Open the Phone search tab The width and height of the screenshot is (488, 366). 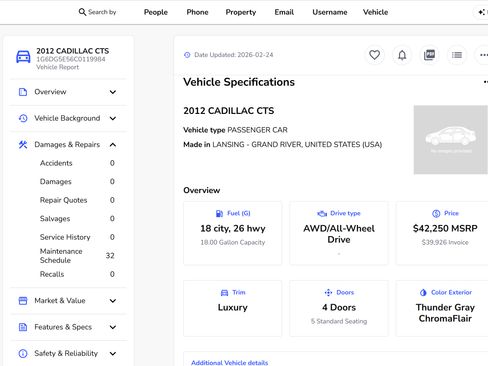pyautogui.click(x=197, y=12)
